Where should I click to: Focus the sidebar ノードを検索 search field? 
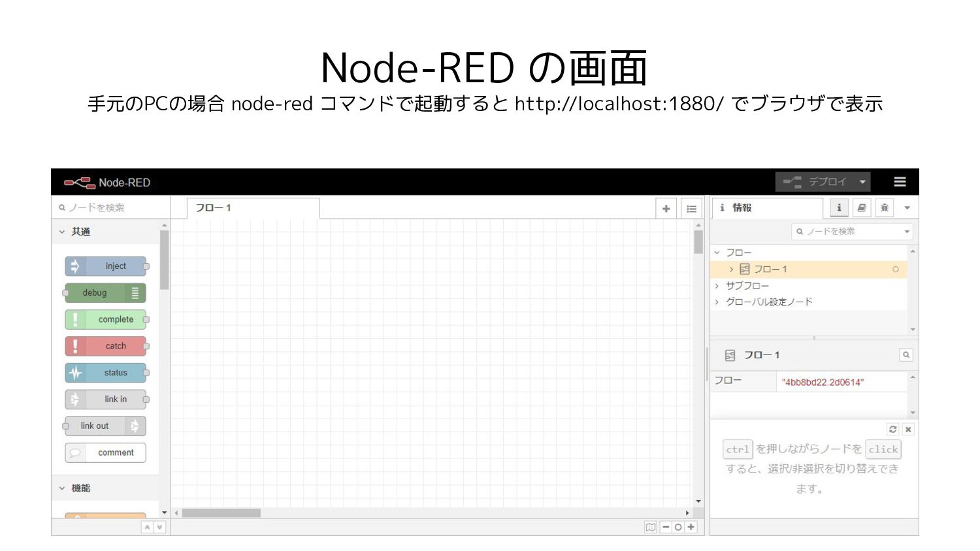click(846, 232)
